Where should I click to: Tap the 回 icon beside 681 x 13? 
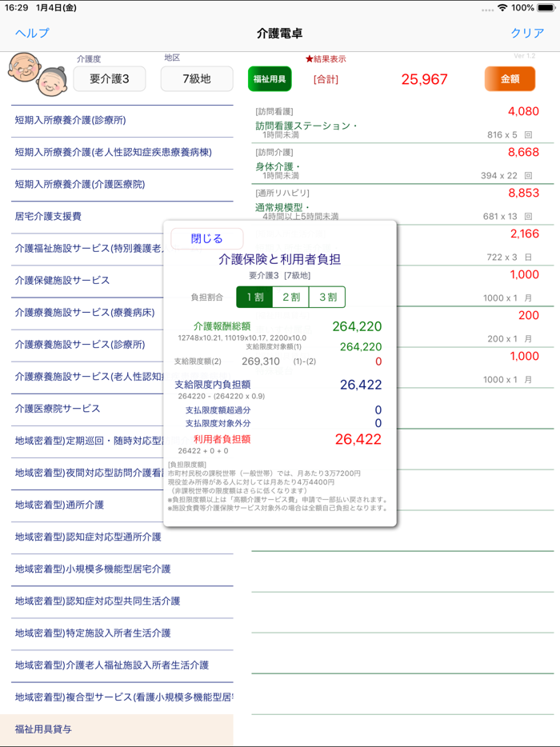(528, 216)
